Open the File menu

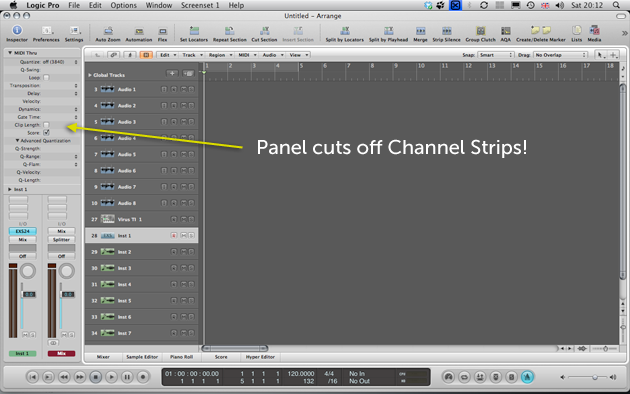coord(74,5)
